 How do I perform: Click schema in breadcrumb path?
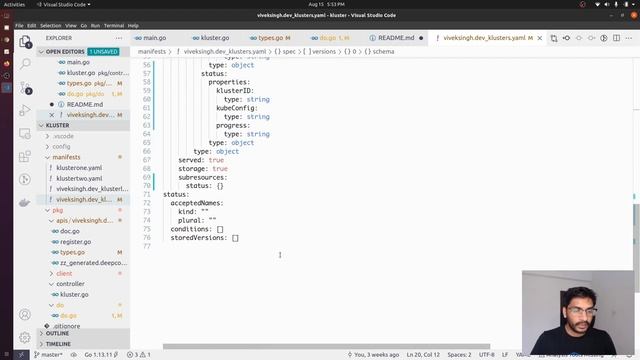(379, 51)
